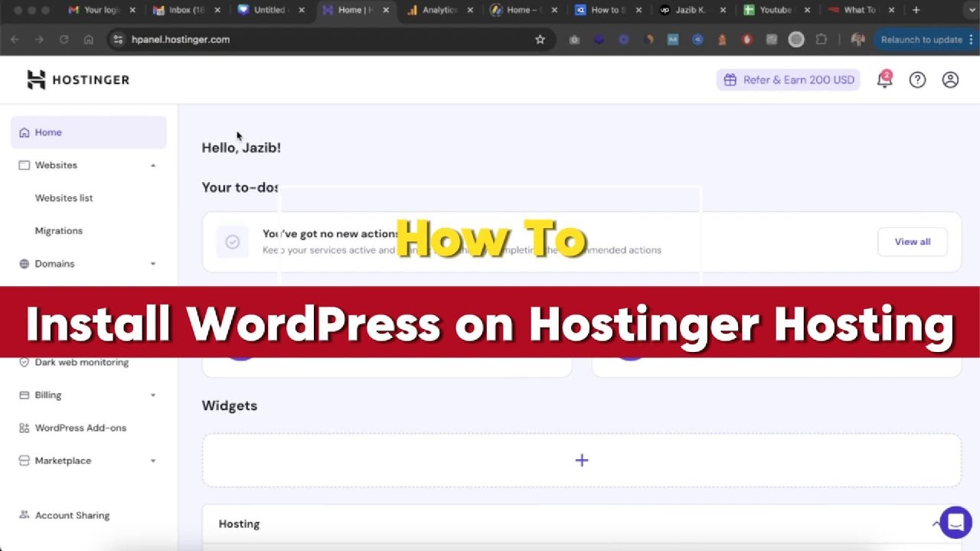Open the notifications bell

tap(884, 80)
